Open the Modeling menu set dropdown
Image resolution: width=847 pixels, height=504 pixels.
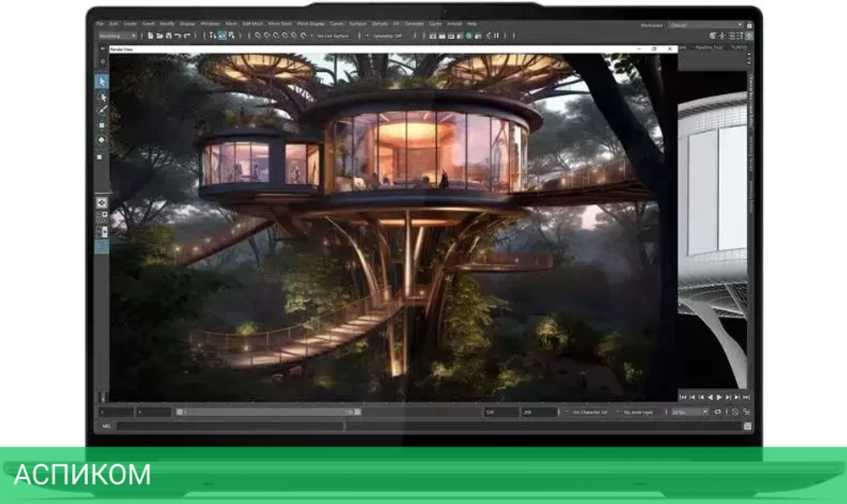(117, 36)
